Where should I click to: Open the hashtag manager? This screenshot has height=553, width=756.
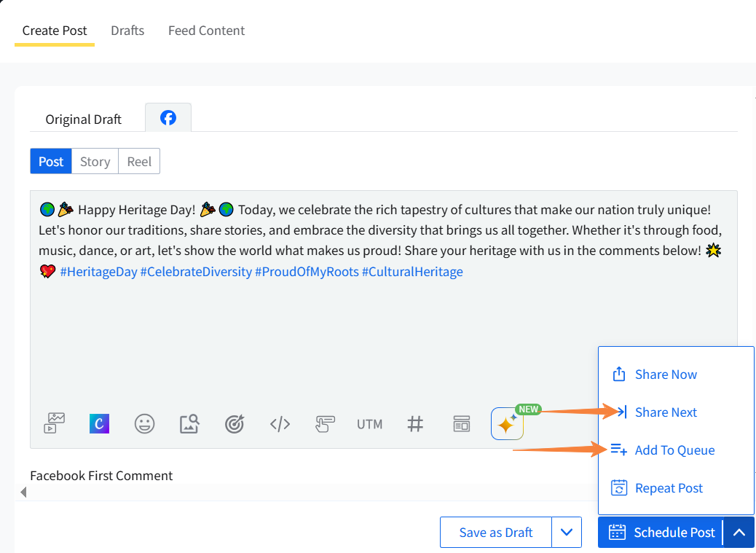pyautogui.click(x=415, y=423)
